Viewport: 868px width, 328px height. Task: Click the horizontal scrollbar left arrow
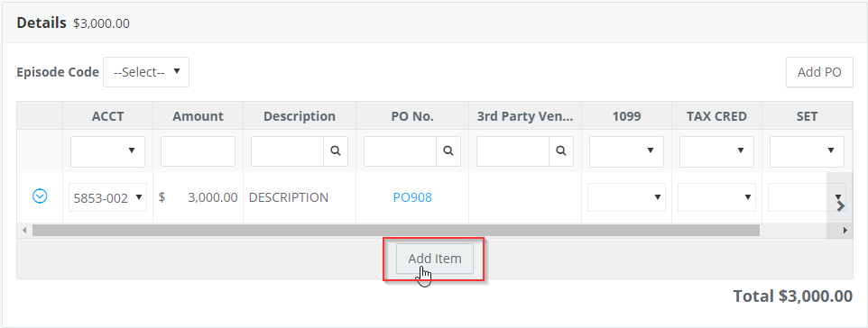pyautogui.click(x=23, y=230)
